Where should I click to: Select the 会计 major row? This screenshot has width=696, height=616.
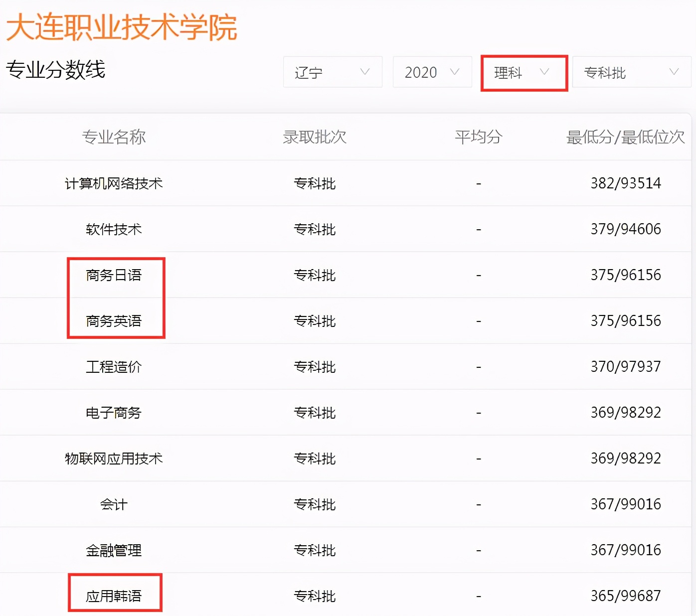pyautogui.click(x=114, y=504)
